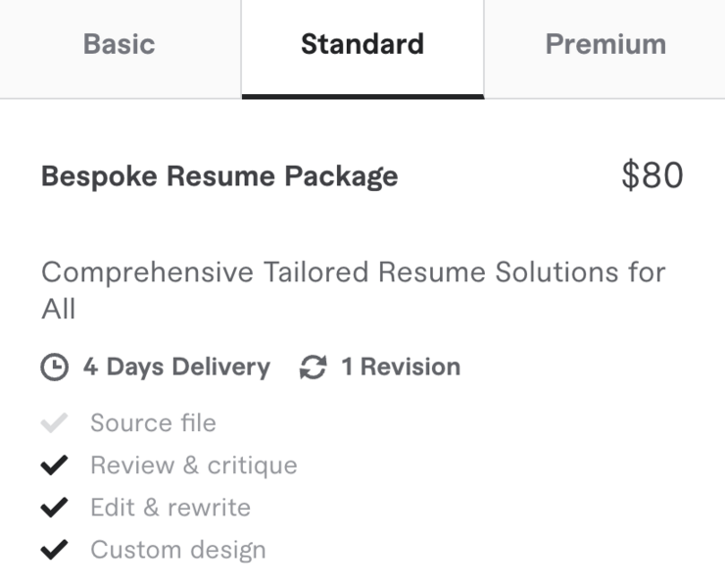
Task: Click the Edit & rewrite feature label
Action: pyautogui.click(x=169, y=508)
